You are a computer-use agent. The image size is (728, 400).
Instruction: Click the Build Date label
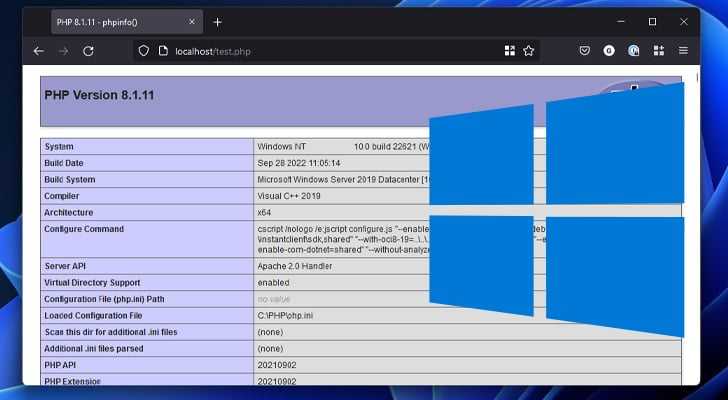(64, 163)
